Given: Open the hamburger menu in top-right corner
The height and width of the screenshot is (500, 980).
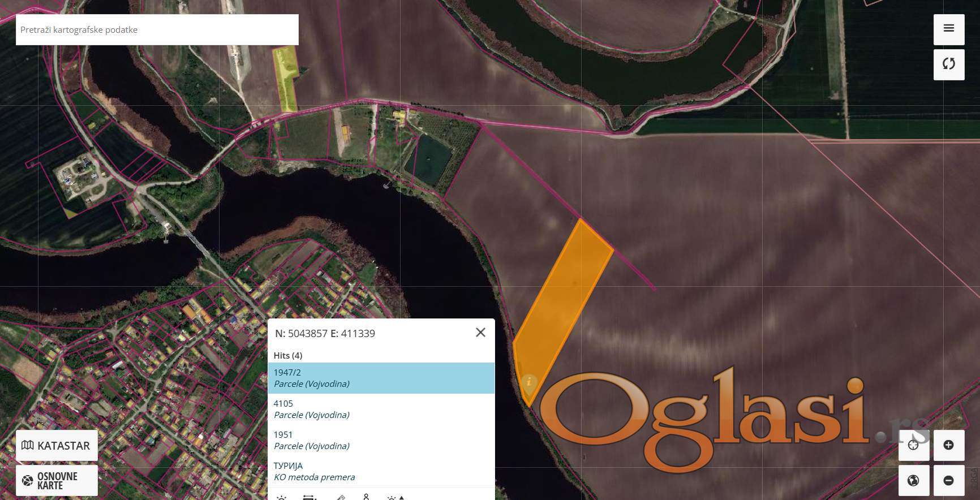Looking at the screenshot, I should pos(949,29).
